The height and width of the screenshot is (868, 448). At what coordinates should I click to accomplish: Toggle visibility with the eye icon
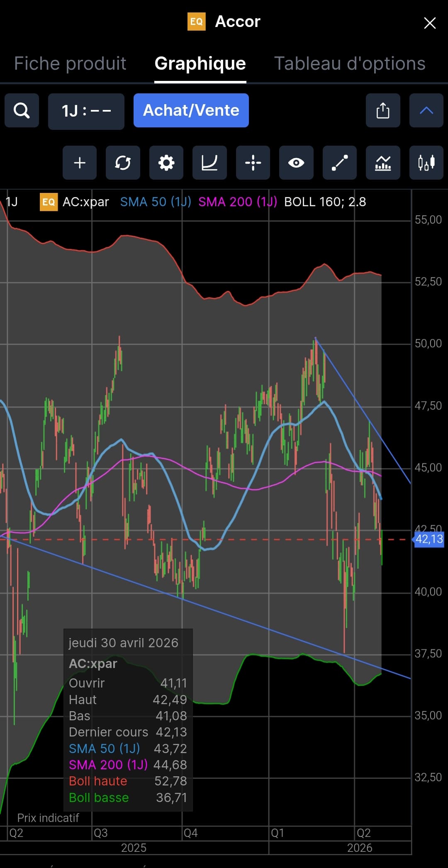296,163
